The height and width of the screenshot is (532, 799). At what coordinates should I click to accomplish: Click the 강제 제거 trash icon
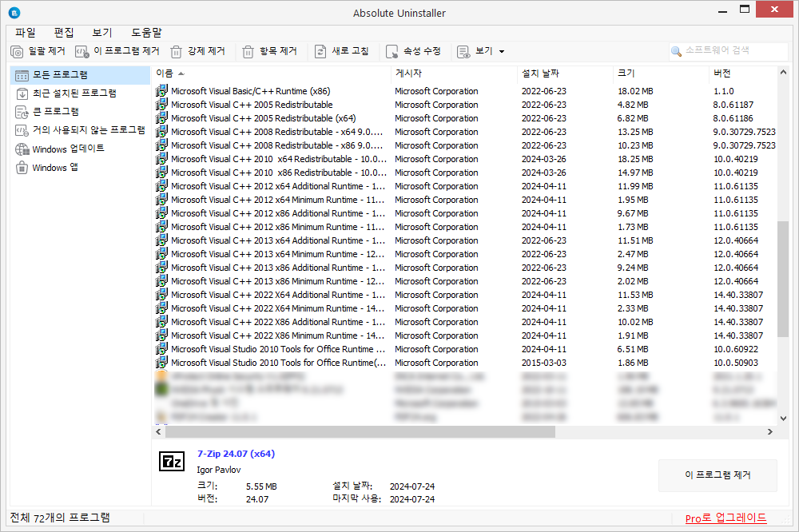[x=176, y=51]
